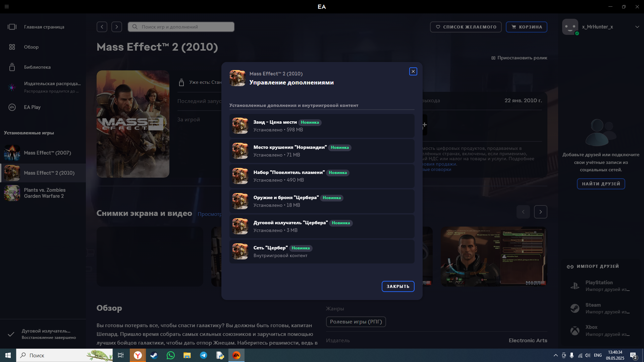Click the Закрыть button in dialog
644x362 pixels.
pos(398,286)
